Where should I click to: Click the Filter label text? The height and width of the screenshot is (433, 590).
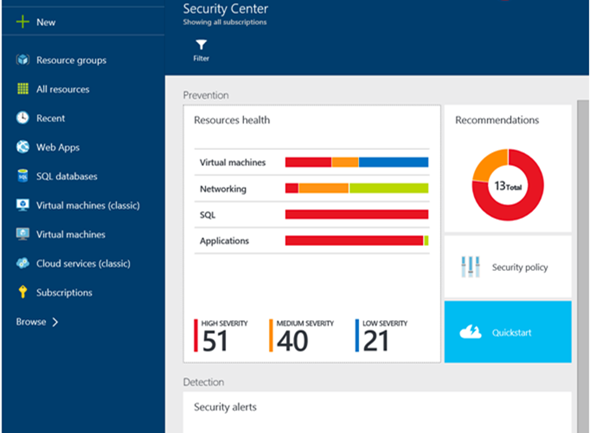pos(201,58)
